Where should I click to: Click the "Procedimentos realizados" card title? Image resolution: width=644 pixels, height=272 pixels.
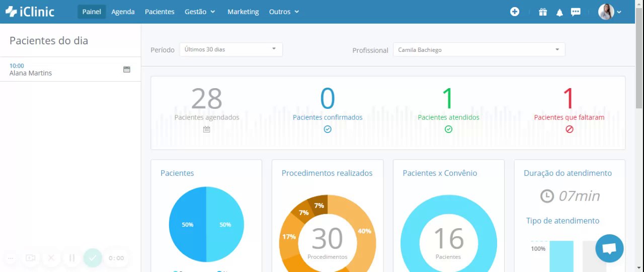pyautogui.click(x=327, y=173)
